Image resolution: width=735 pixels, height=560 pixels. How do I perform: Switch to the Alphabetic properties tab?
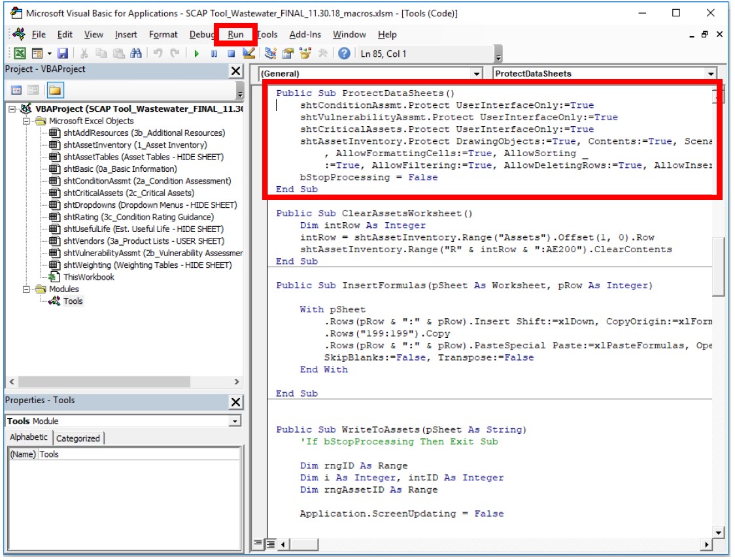29,437
